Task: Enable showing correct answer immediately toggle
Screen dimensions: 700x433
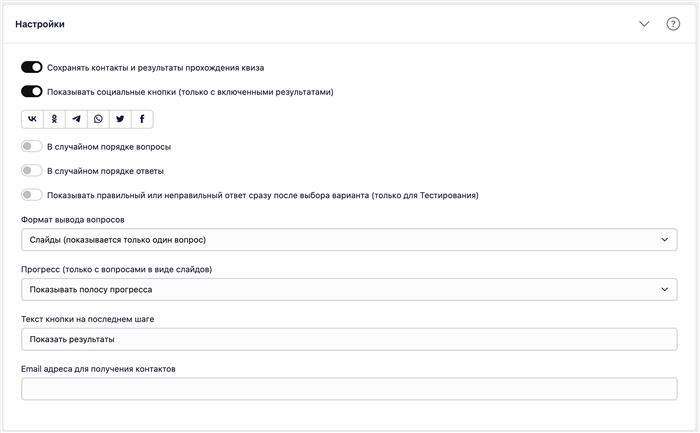Action: (x=32, y=195)
